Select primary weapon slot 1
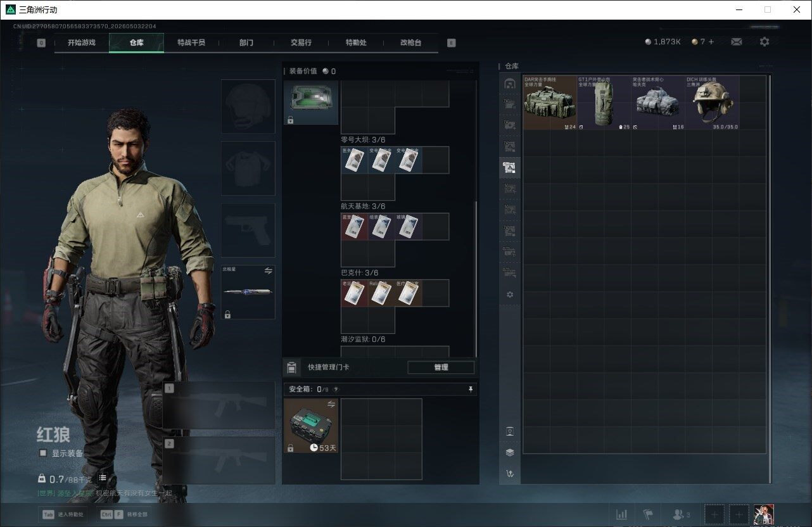Viewport: 812px width, 527px height. click(219, 406)
